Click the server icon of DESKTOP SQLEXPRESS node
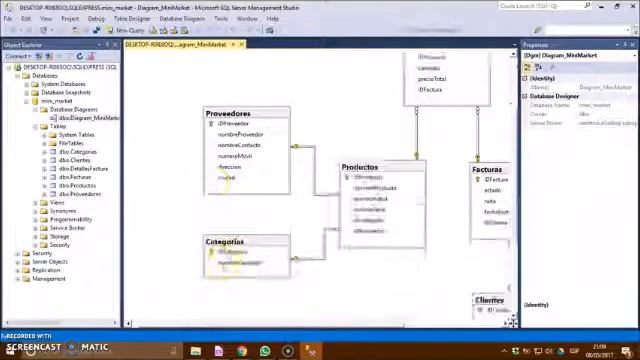This screenshot has width=640, height=360. pos(18,67)
